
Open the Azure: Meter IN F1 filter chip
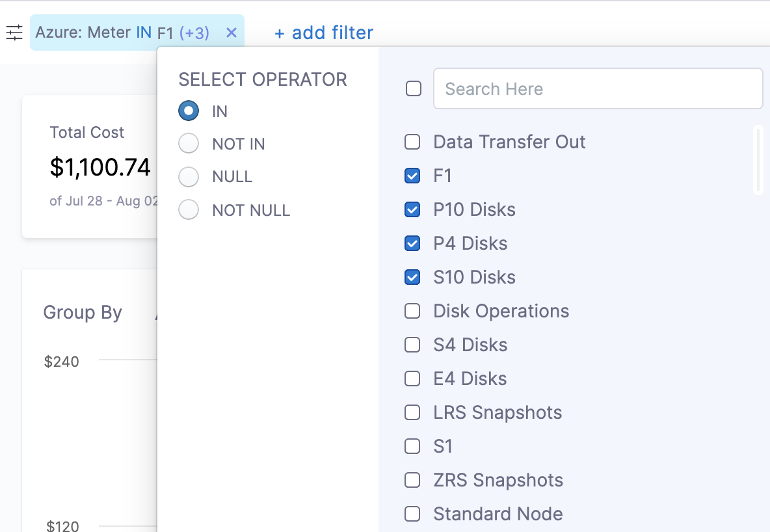click(122, 33)
